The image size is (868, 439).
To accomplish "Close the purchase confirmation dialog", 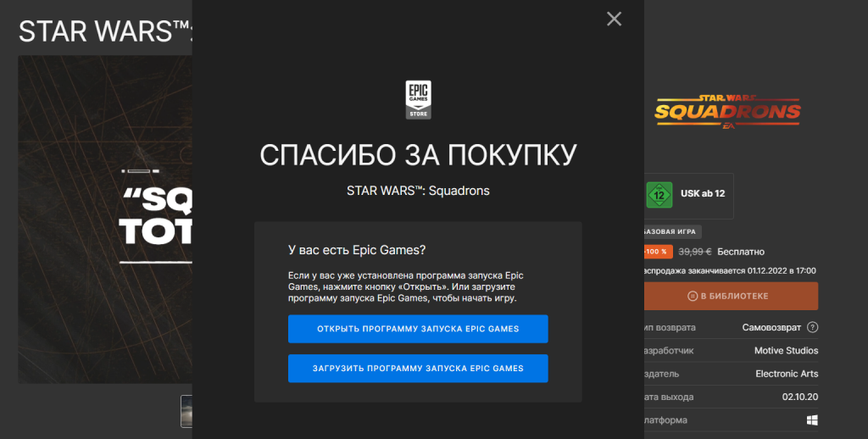I will point(614,19).
